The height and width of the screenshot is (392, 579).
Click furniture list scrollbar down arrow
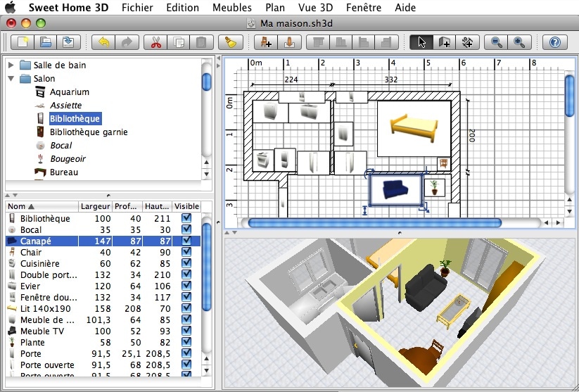coord(206,370)
